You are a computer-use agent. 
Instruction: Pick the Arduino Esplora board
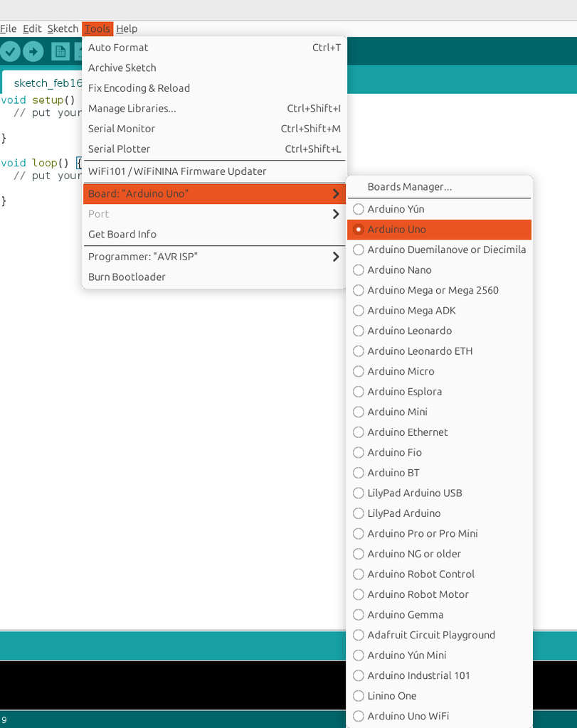[x=439, y=392]
